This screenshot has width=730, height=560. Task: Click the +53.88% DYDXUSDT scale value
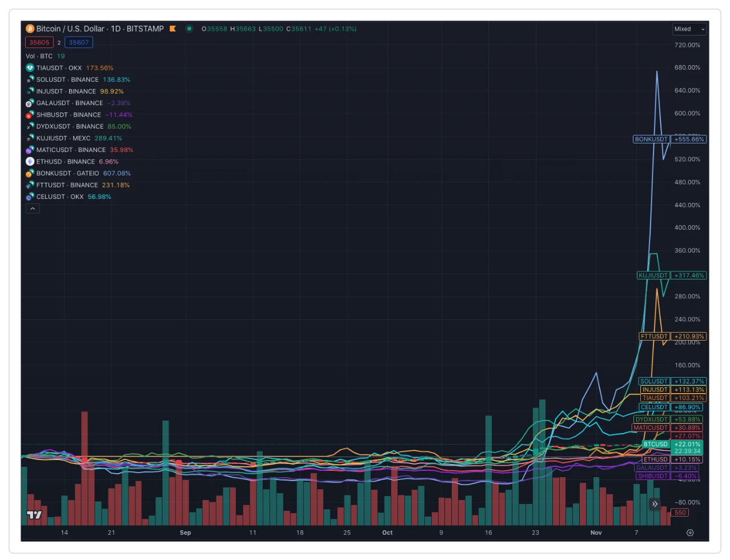coord(687,419)
